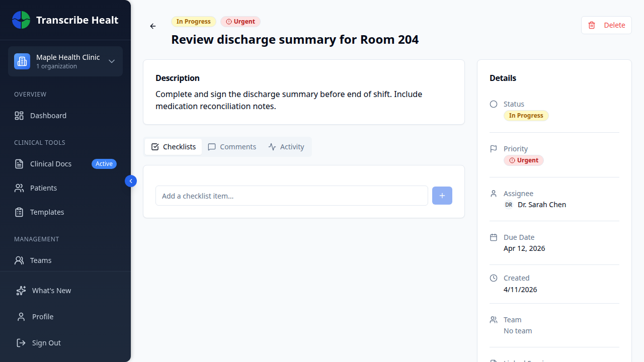The height and width of the screenshot is (362, 644).
Task: Click the Profile person icon
Action: pos(21,316)
